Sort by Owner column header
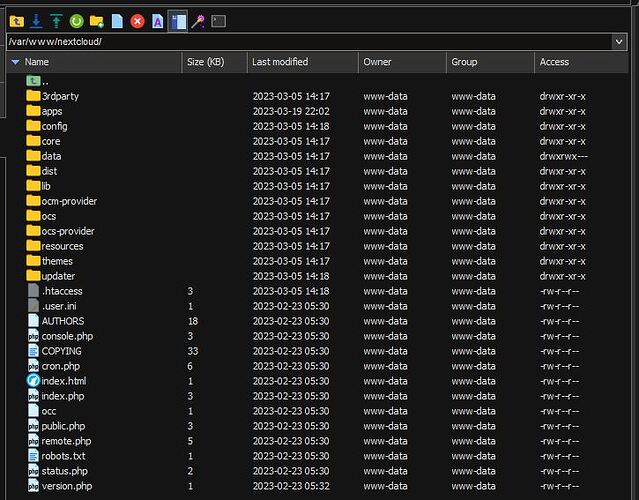Image resolution: width=639 pixels, height=500 pixels. coord(402,62)
